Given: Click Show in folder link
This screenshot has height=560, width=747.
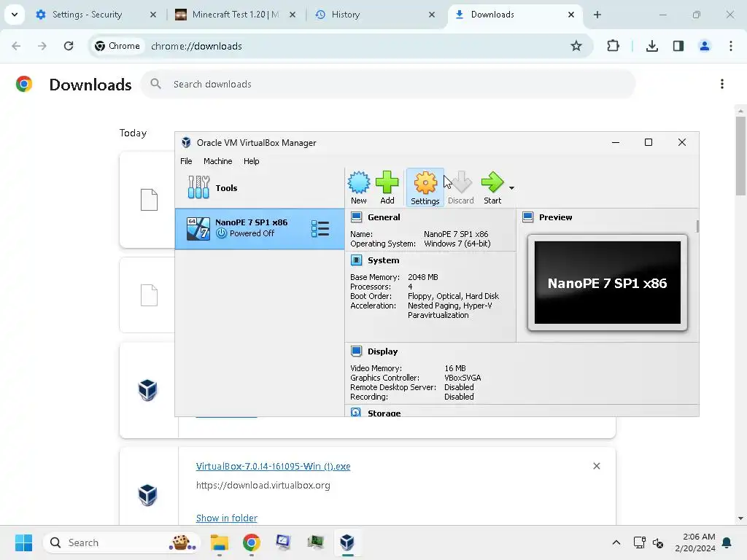Looking at the screenshot, I should tap(226, 518).
